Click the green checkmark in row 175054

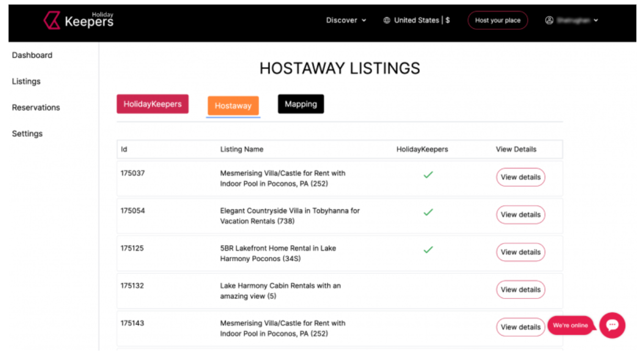(x=428, y=213)
